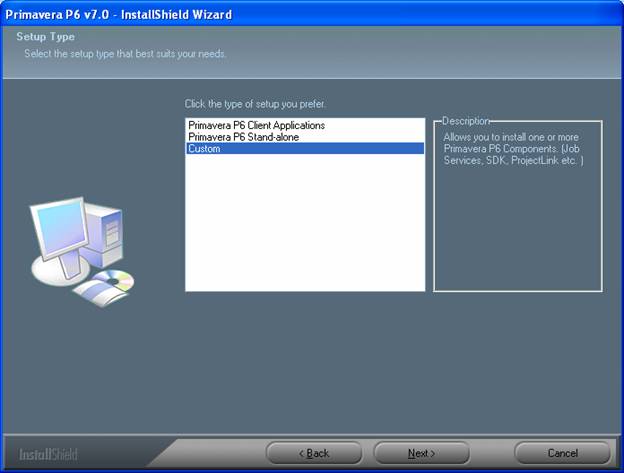This screenshot has width=624, height=473.
Task: Select Primavera P6 Client Applications setup type
Action: pos(305,125)
